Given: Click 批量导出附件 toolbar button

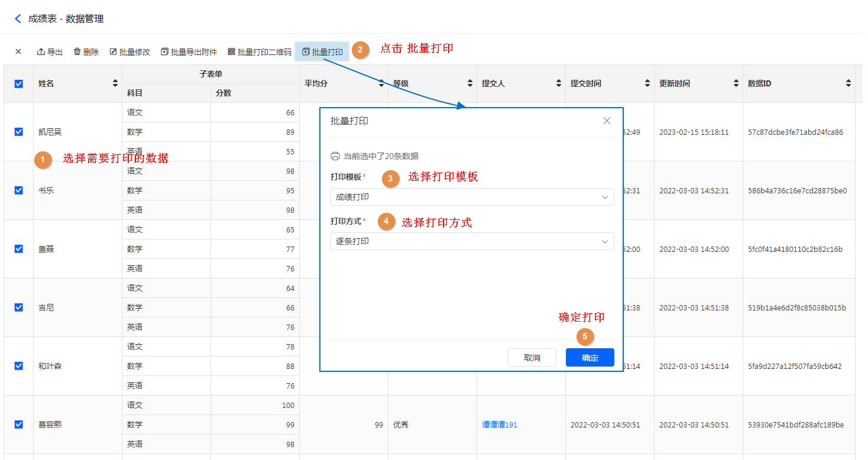Looking at the screenshot, I should (x=189, y=52).
